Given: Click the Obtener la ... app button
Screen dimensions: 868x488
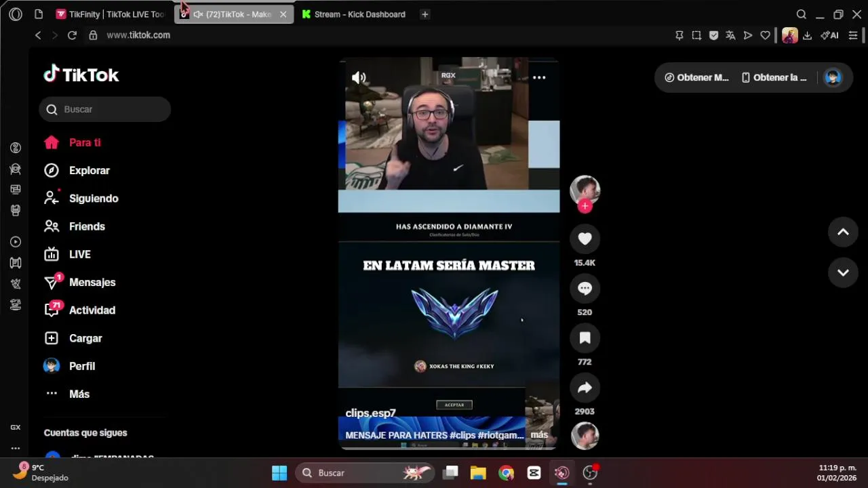Looking at the screenshot, I should point(774,77).
